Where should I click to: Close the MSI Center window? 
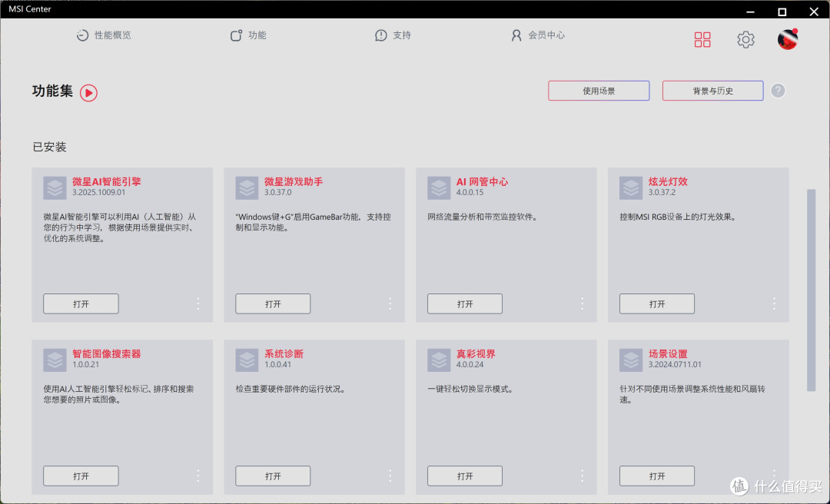(x=814, y=12)
